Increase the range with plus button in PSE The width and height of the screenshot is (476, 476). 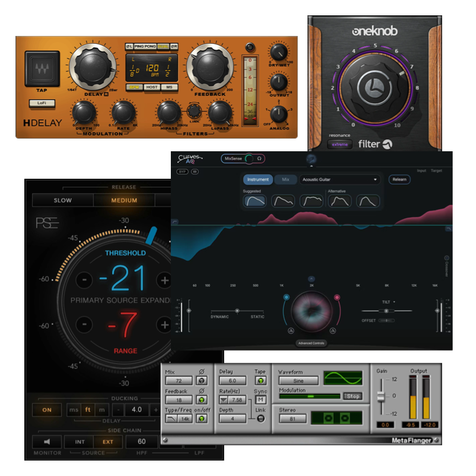[x=164, y=325]
